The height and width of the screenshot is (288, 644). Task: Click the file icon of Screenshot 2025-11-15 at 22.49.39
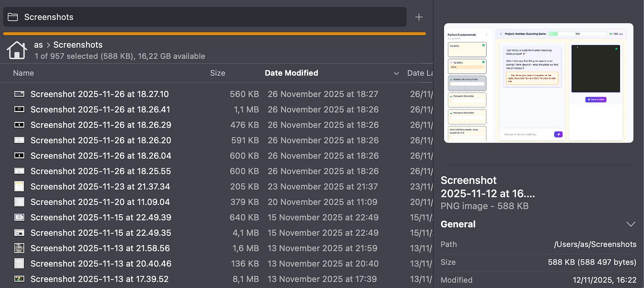pyautogui.click(x=19, y=217)
